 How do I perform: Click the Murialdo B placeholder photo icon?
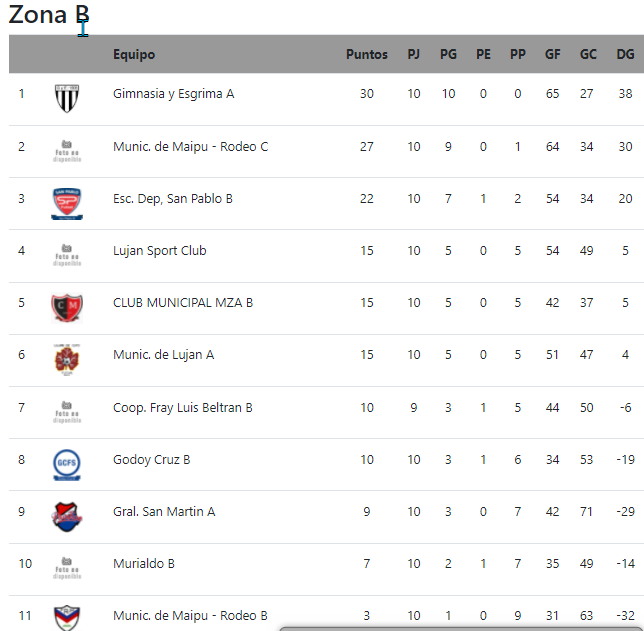click(67, 568)
